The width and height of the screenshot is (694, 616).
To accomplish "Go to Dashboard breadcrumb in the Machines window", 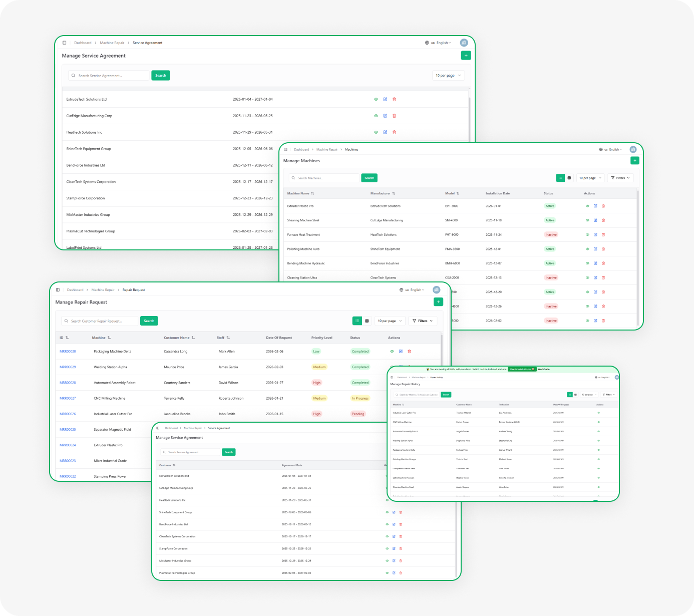I will point(301,149).
